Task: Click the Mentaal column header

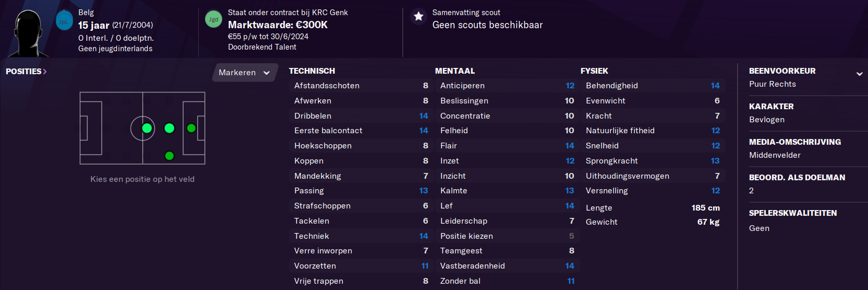Action: (455, 71)
